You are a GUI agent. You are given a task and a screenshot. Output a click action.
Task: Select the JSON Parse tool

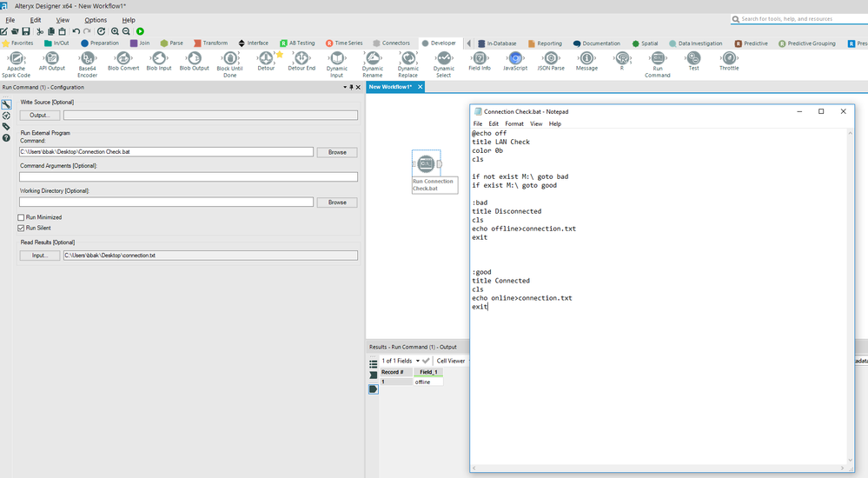pos(551,62)
